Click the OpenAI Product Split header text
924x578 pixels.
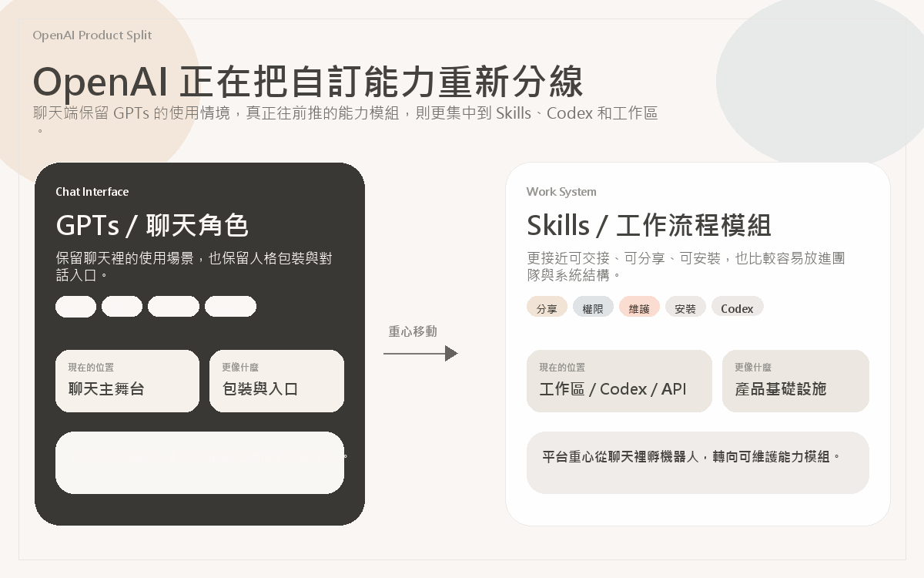pos(92,35)
